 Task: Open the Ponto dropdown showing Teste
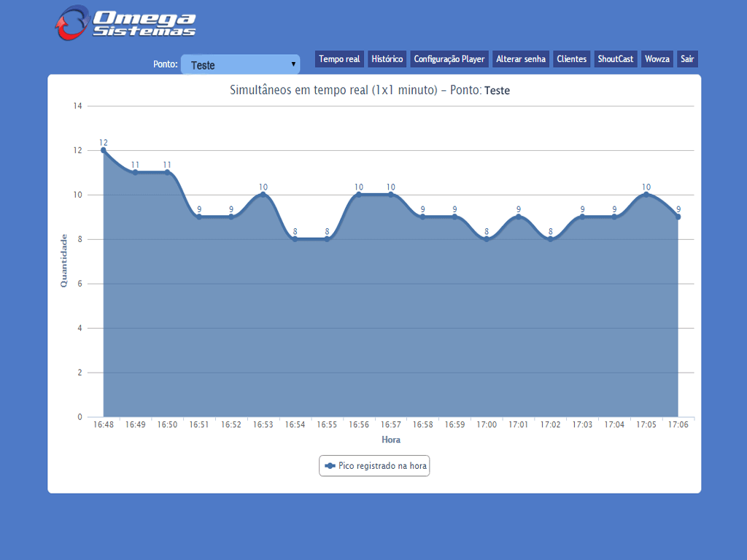(x=240, y=65)
